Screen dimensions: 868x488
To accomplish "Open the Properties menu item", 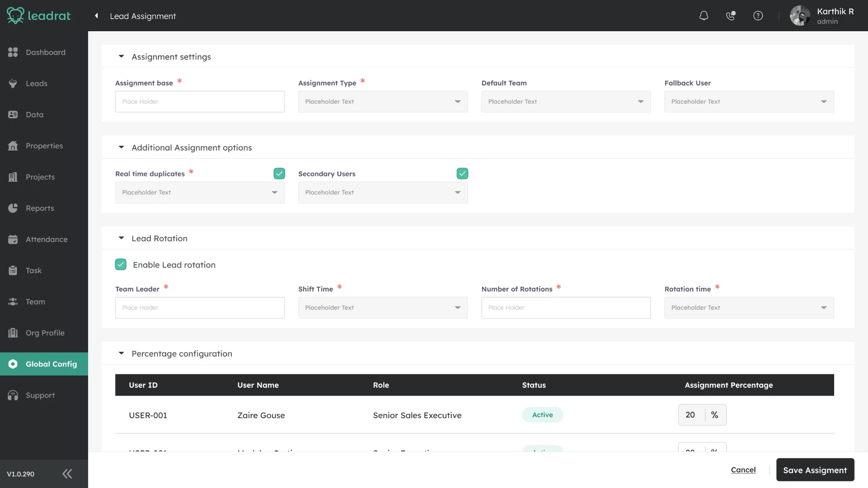I will coord(44,146).
